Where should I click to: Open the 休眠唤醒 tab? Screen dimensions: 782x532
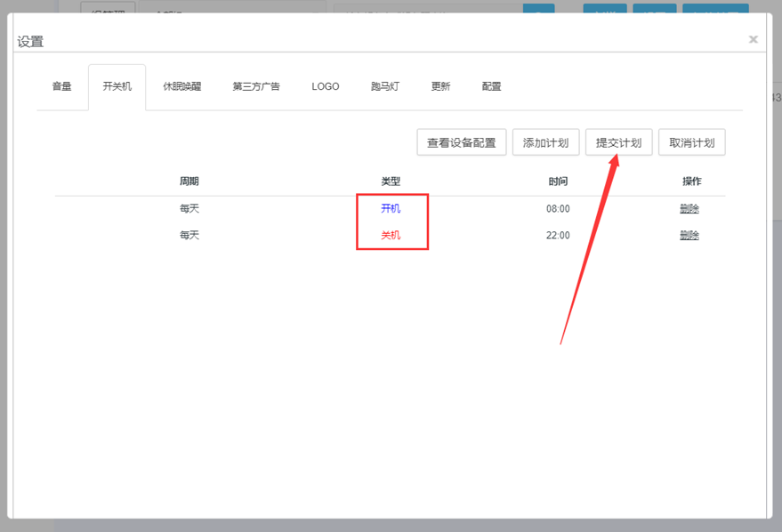click(181, 87)
